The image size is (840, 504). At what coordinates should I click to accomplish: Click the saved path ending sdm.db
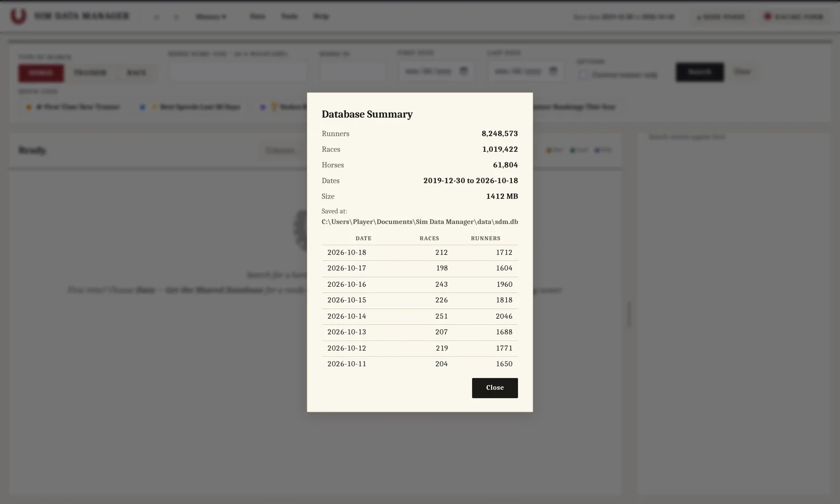point(419,222)
